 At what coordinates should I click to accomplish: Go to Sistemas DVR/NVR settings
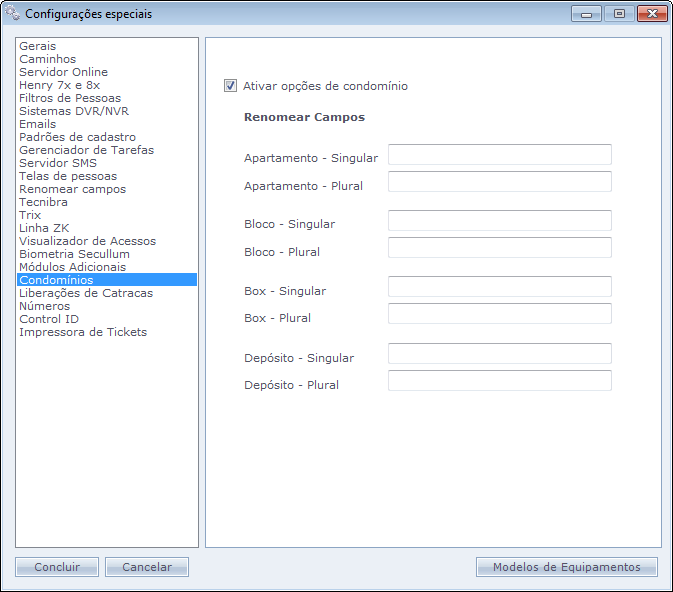point(74,111)
